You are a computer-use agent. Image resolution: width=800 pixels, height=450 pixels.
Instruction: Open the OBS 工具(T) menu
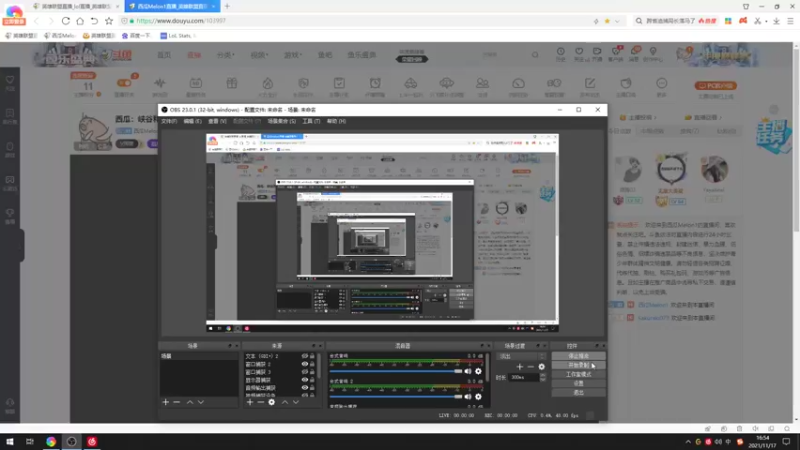311,121
